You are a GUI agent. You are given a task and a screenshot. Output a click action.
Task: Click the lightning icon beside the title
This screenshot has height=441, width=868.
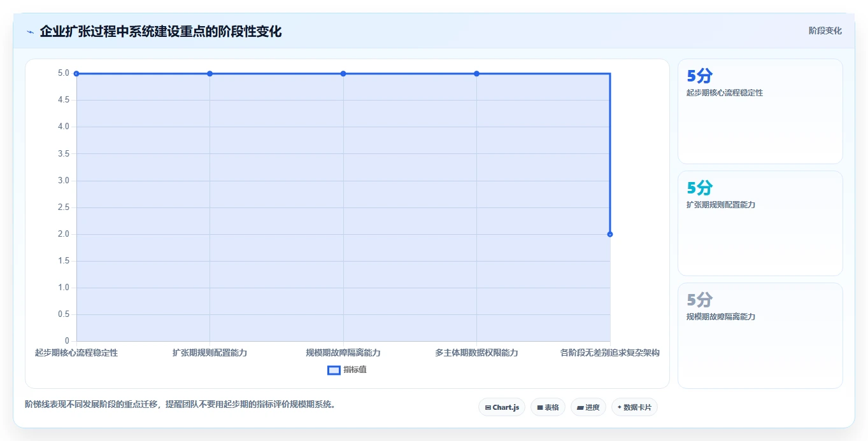click(30, 31)
